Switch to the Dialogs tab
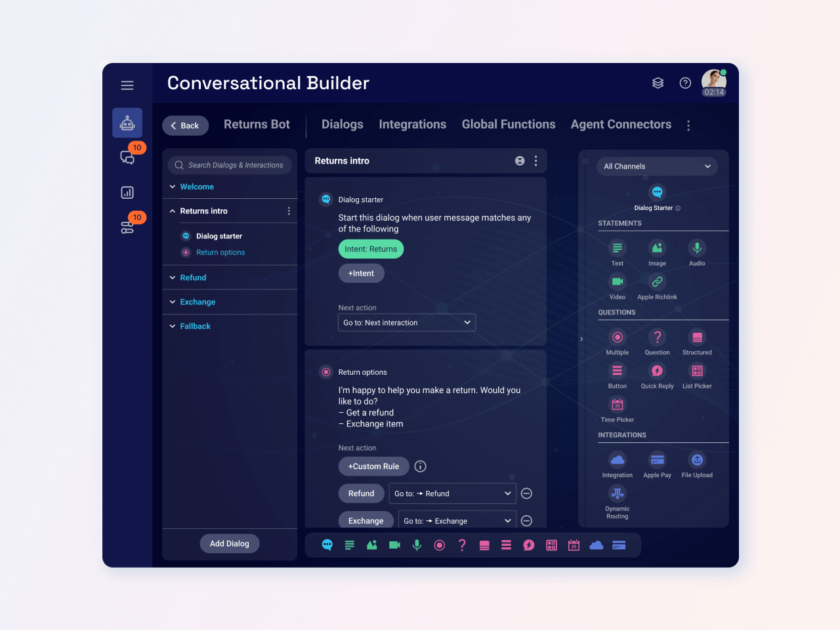 [x=343, y=125]
